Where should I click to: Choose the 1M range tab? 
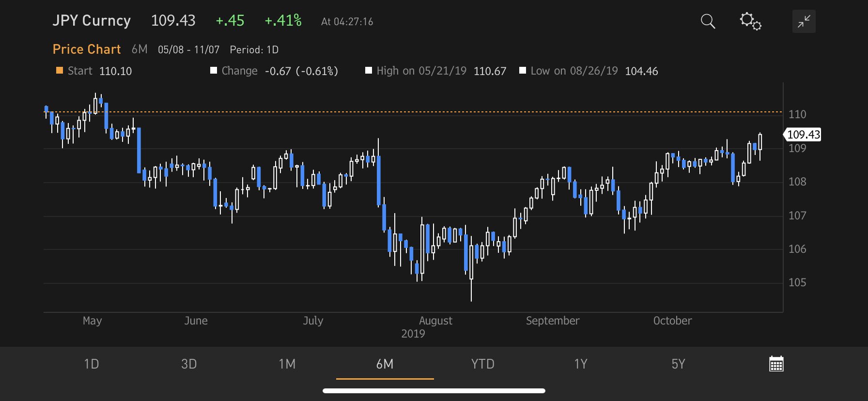coord(287,364)
